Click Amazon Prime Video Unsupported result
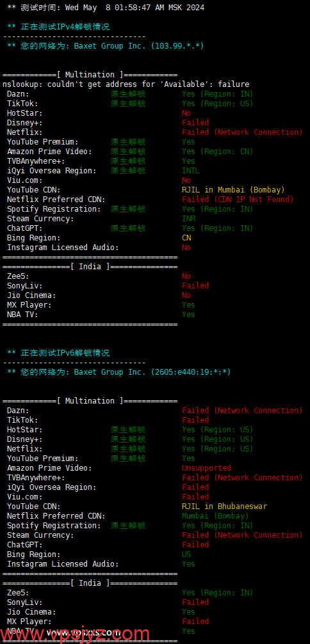The image size is (310, 644). [206, 467]
